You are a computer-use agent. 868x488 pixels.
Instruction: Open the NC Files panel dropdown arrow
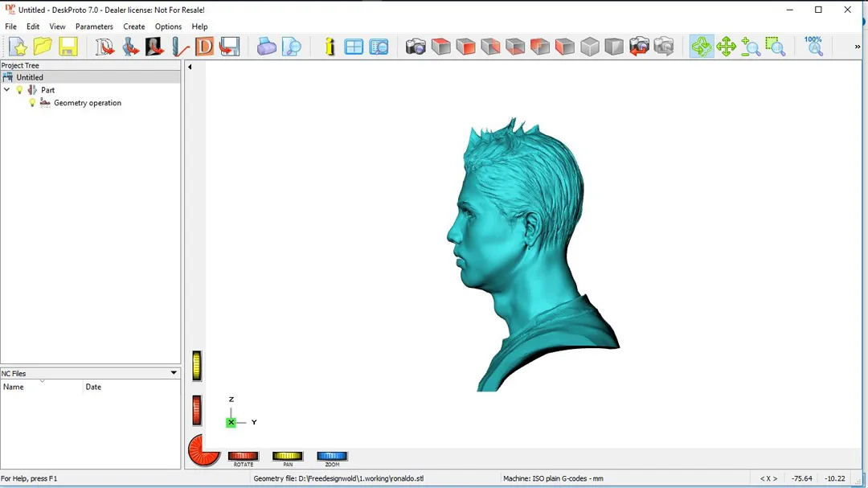click(x=174, y=373)
